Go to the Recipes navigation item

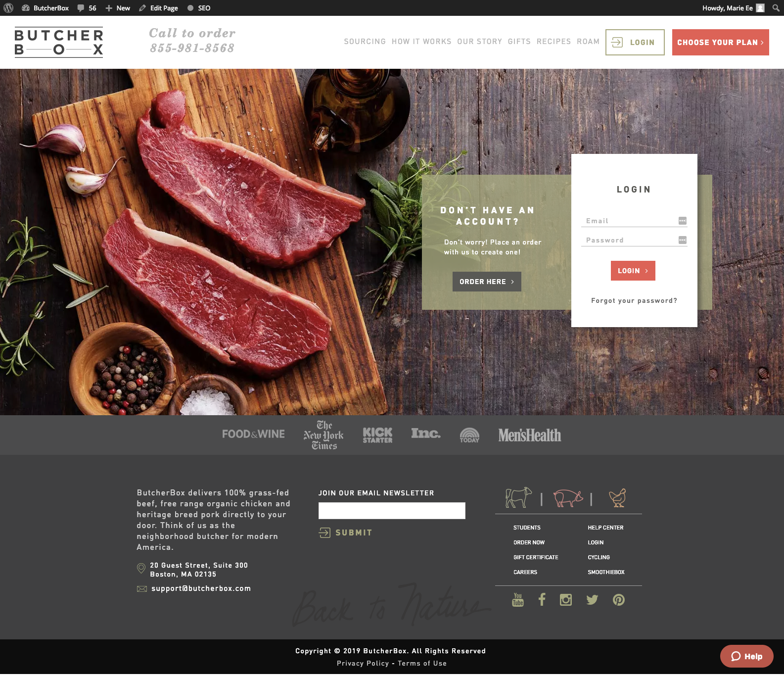[x=553, y=42]
